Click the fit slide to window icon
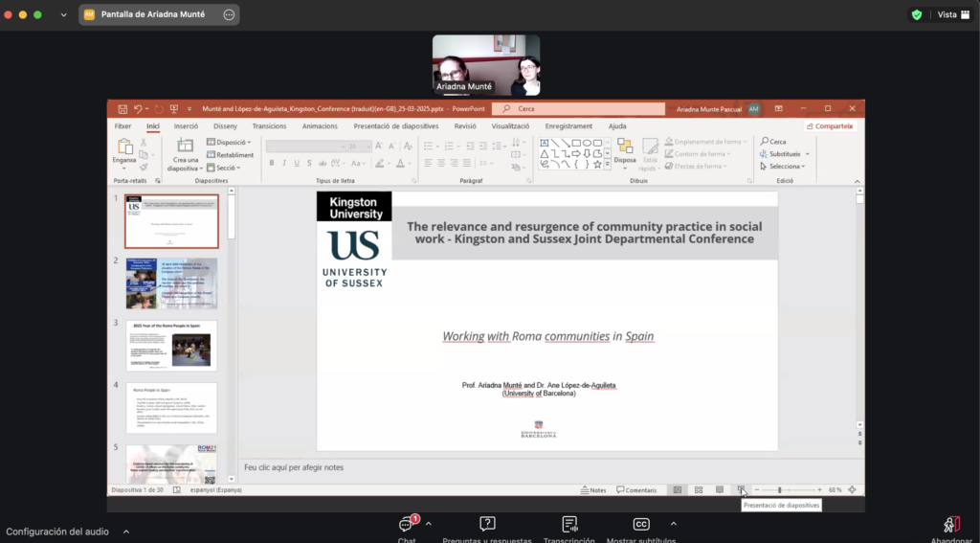This screenshot has width=980, height=543. pyautogui.click(x=852, y=489)
